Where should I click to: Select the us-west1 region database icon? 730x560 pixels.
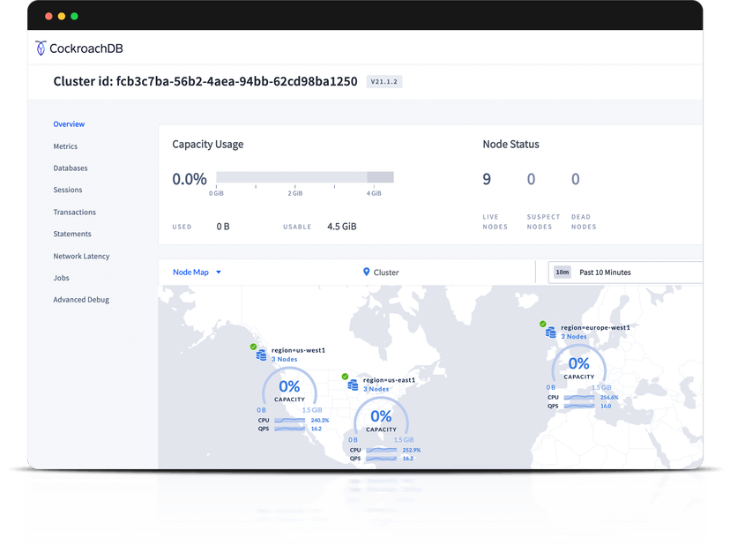pos(260,355)
